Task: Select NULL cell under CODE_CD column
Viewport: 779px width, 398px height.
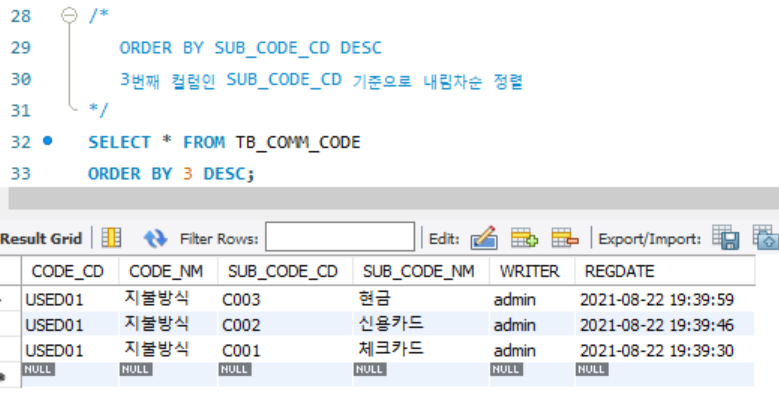Action: [70, 374]
